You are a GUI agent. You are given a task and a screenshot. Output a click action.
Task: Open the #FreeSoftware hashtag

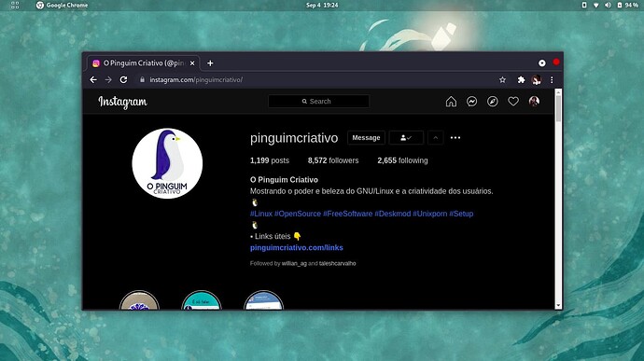click(347, 214)
